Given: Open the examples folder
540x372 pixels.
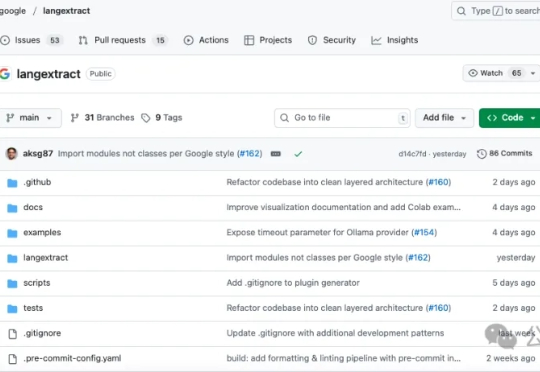Looking at the screenshot, I should [42, 232].
